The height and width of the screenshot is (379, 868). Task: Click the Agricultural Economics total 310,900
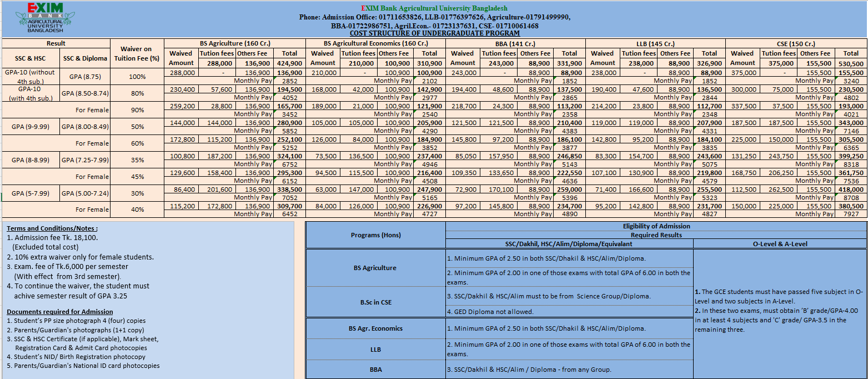pos(429,63)
